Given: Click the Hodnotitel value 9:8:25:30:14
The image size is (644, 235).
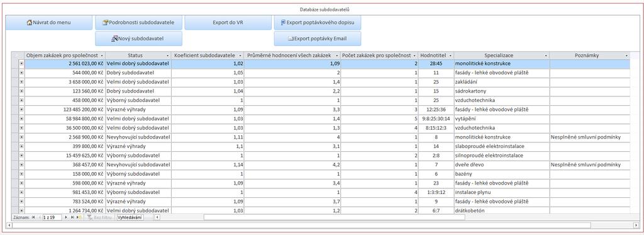Looking at the screenshot, I should [436, 118].
